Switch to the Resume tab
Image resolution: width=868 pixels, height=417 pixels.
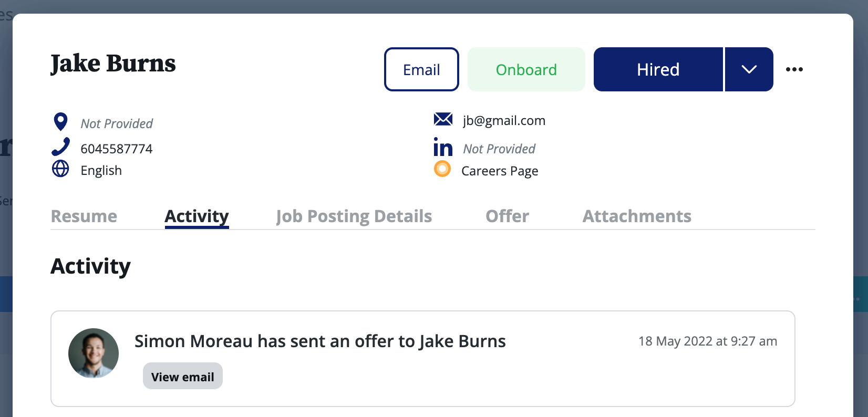(x=84, y=216)
